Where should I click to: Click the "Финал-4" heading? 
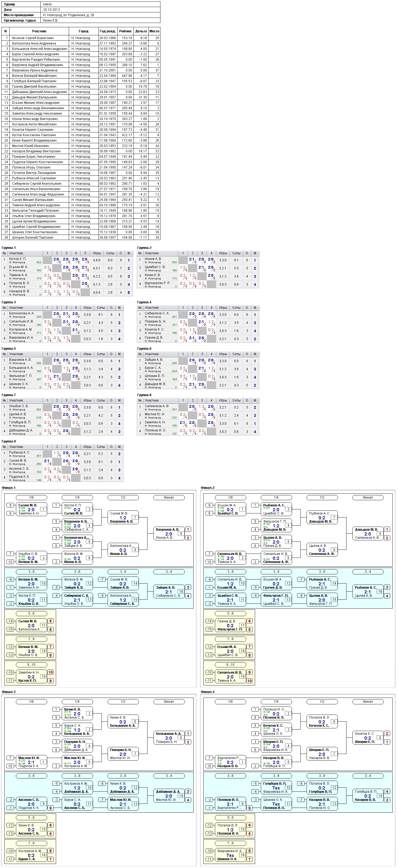pyautogui.click(x=208, y=692)
